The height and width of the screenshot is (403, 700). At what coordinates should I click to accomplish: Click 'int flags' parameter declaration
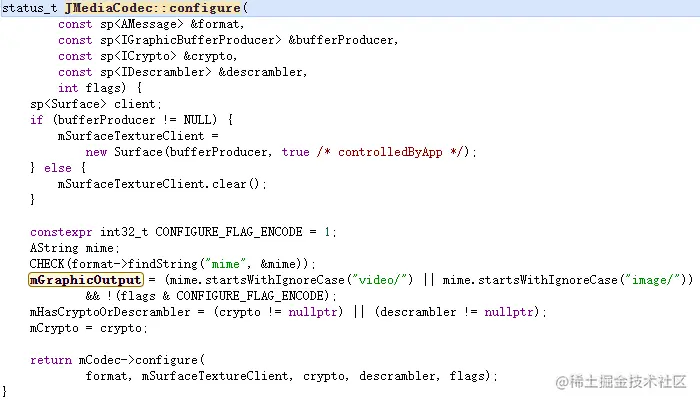[x=92, y=88]
